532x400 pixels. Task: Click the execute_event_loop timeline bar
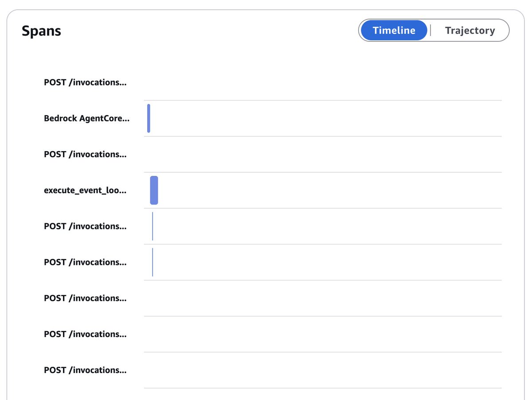click(x=154, y=190)
